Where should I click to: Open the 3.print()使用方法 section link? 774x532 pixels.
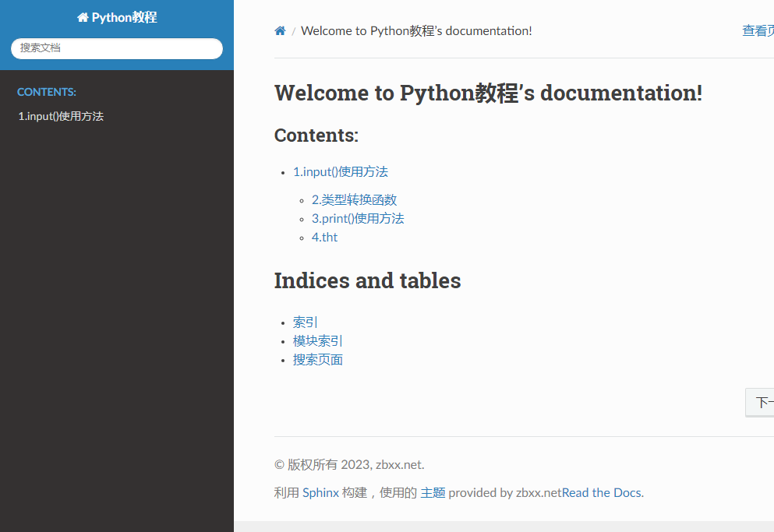coord(357,218)
